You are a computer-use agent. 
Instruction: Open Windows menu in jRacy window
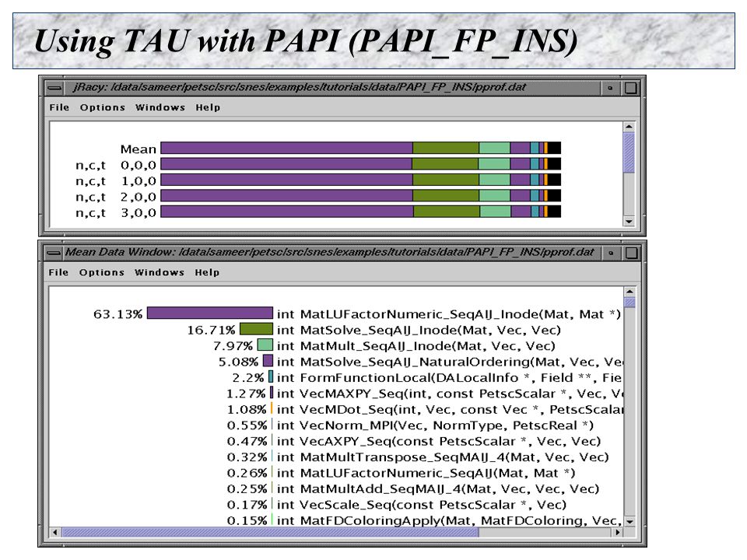[160, 107]
